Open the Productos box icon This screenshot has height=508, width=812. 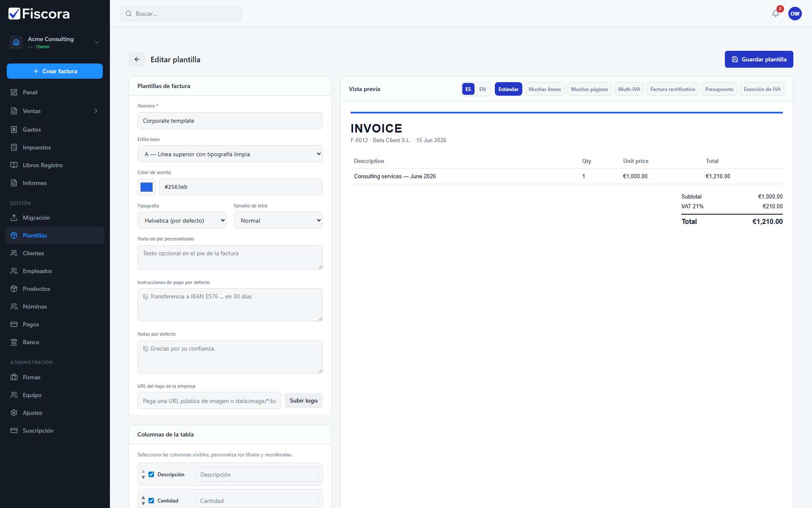14,289
